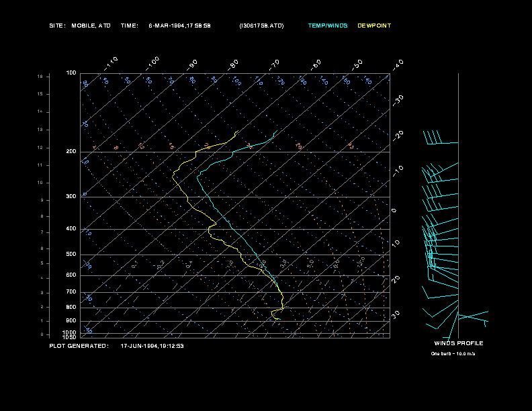Click the -70 isotherm label at top
This screenshot has height=411, width=532.
[275, 65]
